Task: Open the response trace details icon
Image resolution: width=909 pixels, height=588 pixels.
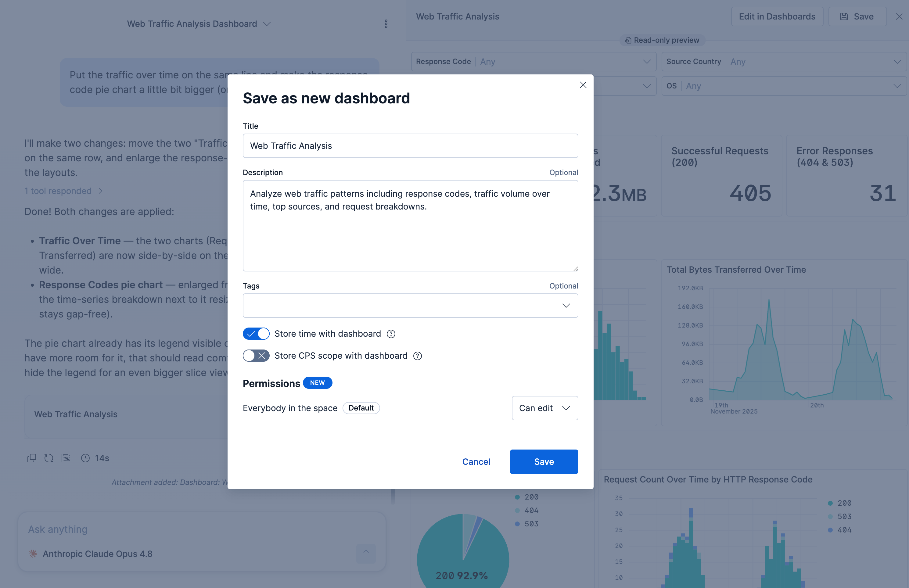Action: (x=66, y=458)
